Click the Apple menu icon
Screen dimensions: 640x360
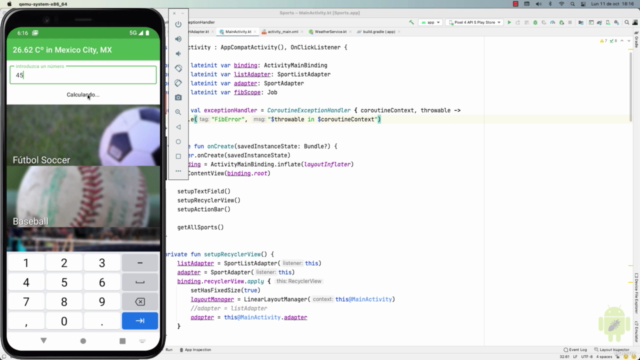[x=9, y=4]
